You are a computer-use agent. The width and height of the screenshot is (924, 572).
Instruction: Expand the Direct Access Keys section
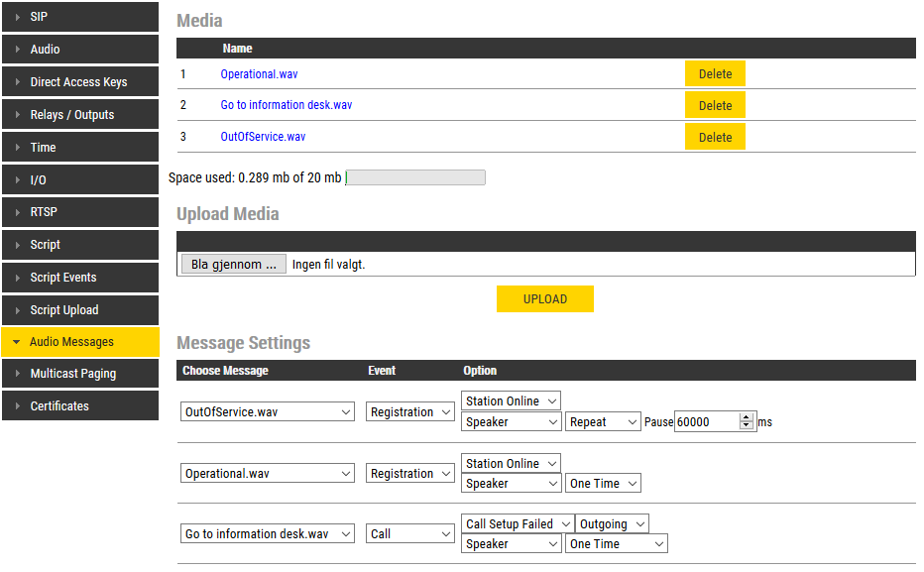[79, 82]
